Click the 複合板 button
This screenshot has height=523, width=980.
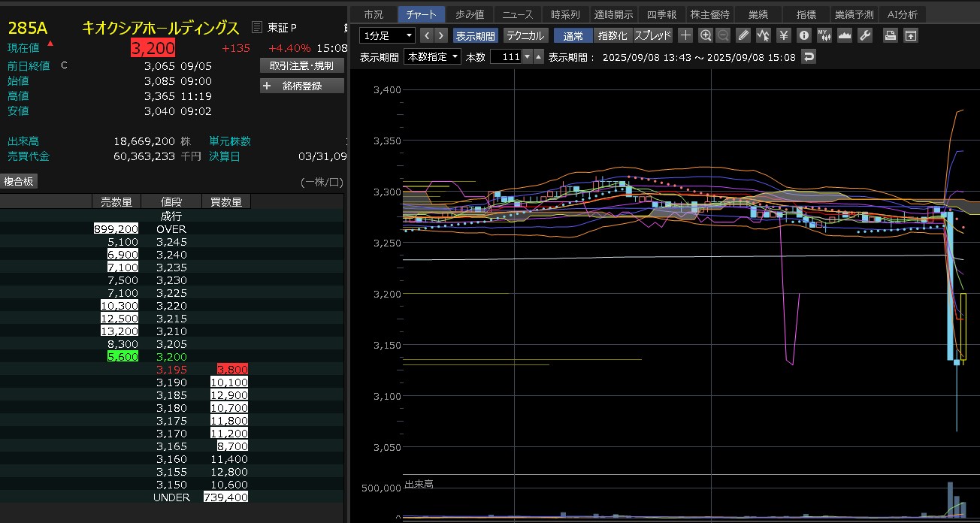coord(19,181)
